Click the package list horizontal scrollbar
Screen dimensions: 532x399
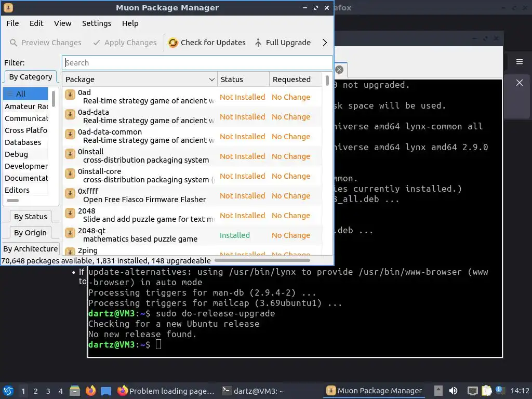(262, 260)
